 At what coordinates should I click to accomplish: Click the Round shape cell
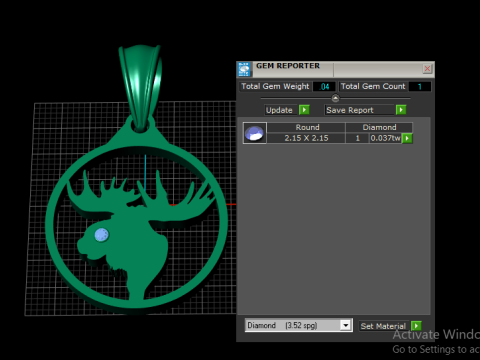click(307, 127)
